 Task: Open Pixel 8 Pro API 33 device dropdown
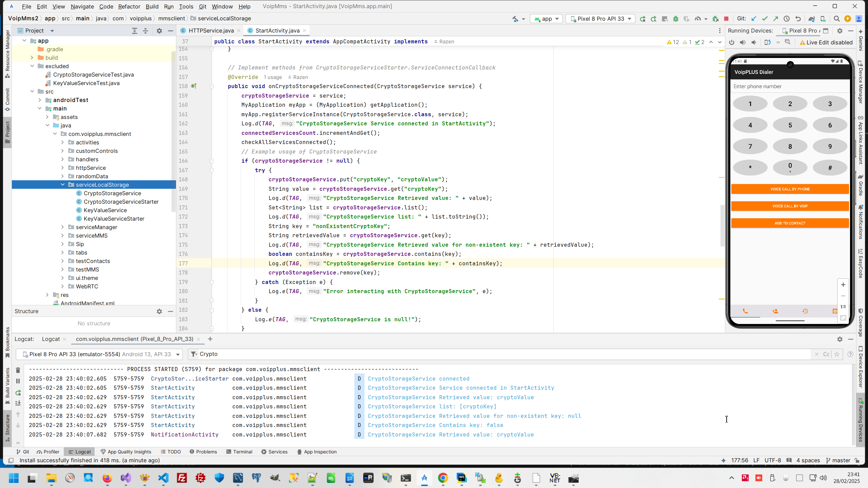click(601, 19)
